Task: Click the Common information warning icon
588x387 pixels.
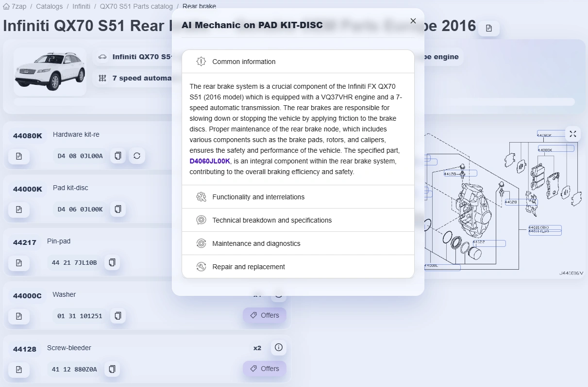Action: coord(201,62)
